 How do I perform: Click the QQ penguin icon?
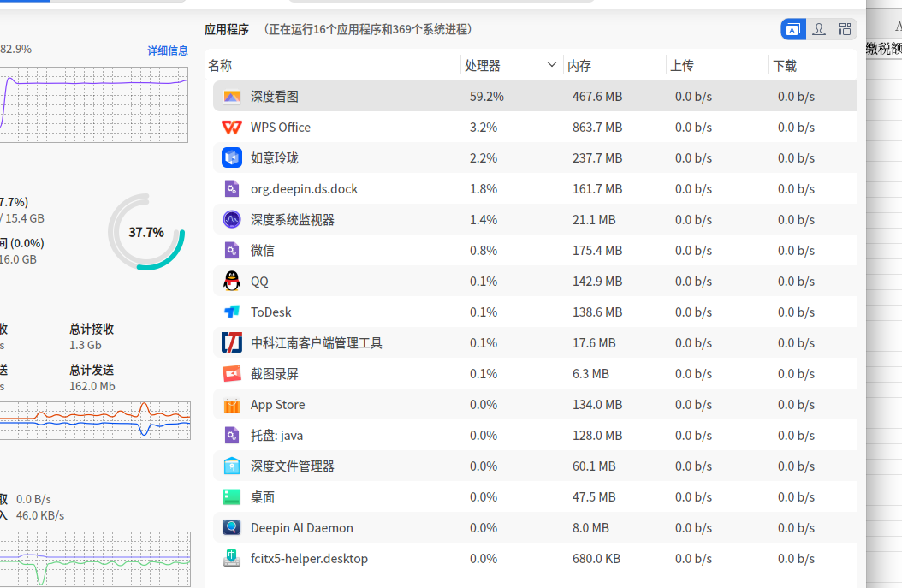tap(232, 282)
